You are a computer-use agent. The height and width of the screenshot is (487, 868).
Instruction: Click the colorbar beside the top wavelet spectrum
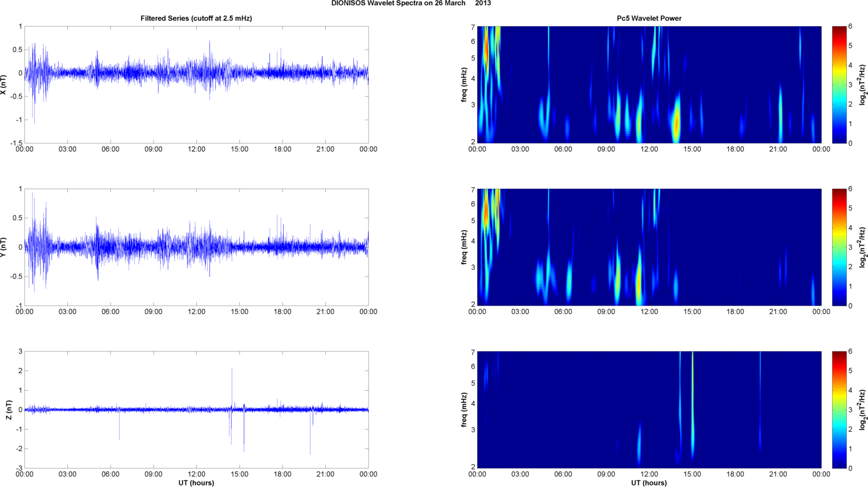click(x=839, y=84)
